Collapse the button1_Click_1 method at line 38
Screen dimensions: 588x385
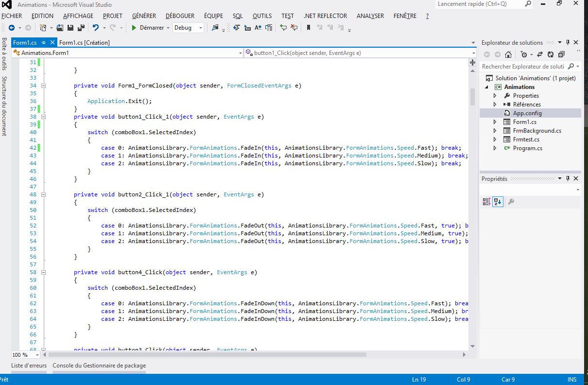click(43, 117)
